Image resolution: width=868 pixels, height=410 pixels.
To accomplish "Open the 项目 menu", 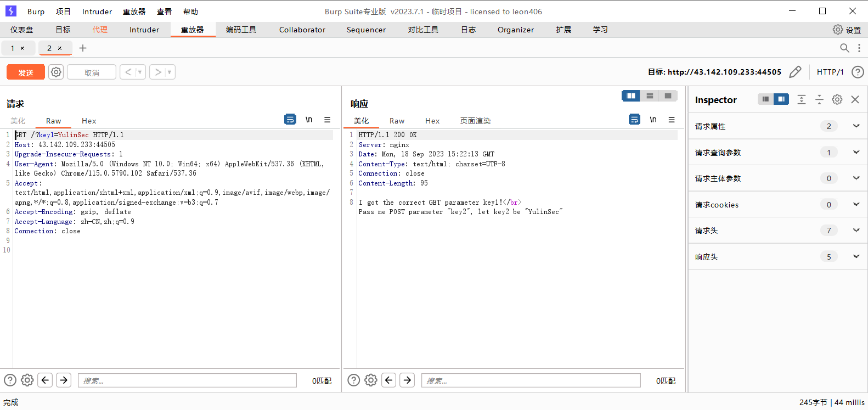I will click(63, 12).
